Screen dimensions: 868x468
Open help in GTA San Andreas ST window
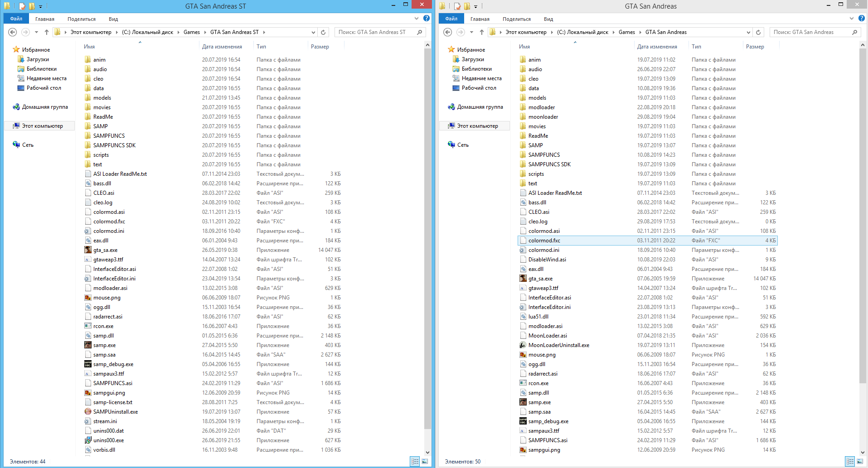click(x=427, y=18)
